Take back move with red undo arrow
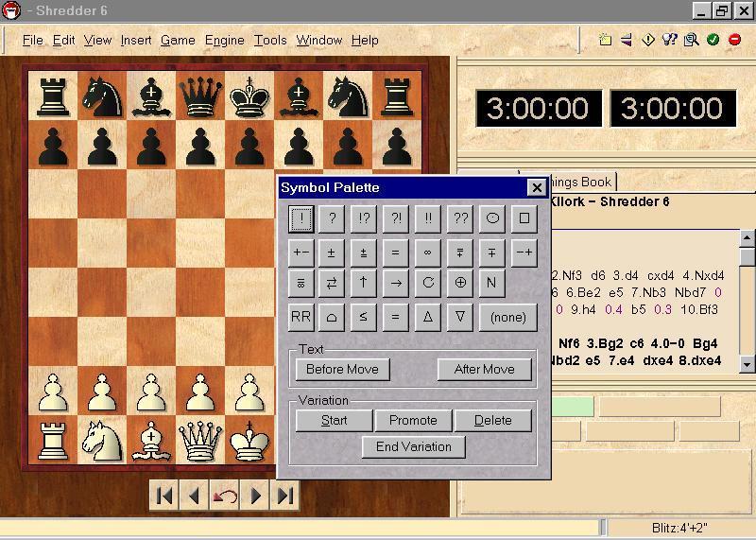 (225, 496)
